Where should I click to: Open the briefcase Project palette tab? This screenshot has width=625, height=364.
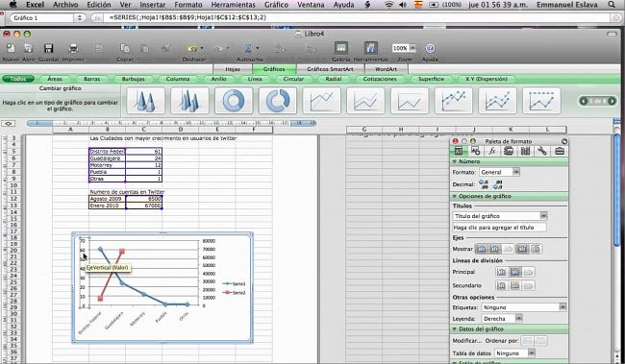coord(560,151)
